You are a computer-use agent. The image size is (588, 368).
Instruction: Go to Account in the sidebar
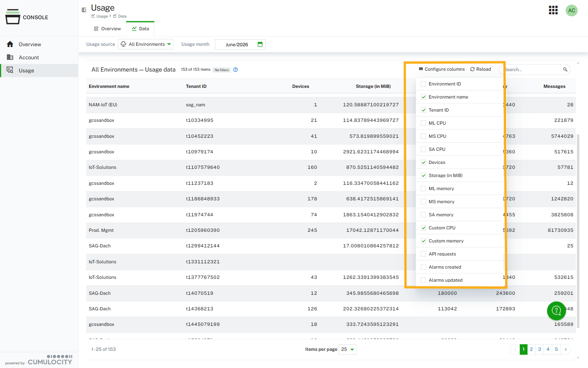[x=39, y=57]
